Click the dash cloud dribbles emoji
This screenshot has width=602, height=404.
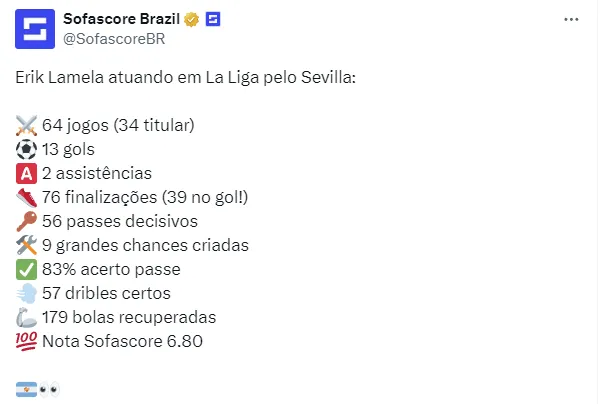pyautogui.click(x=27, y=293)
